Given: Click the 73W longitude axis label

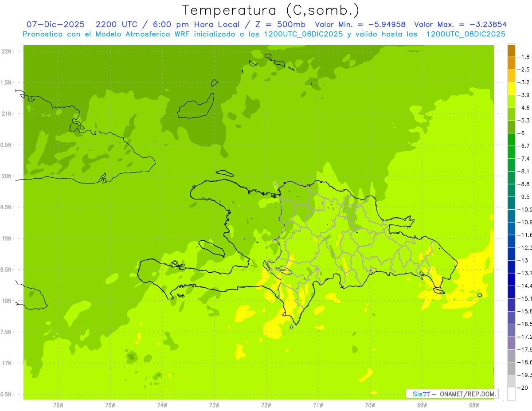Looking at the screenshot, I should coord(214,405).
